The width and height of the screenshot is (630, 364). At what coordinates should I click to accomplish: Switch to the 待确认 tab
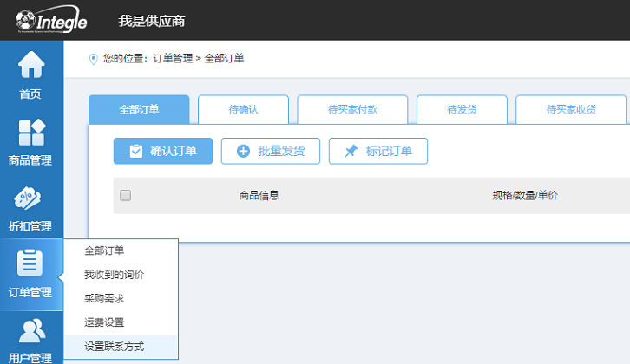pos(243,110)
